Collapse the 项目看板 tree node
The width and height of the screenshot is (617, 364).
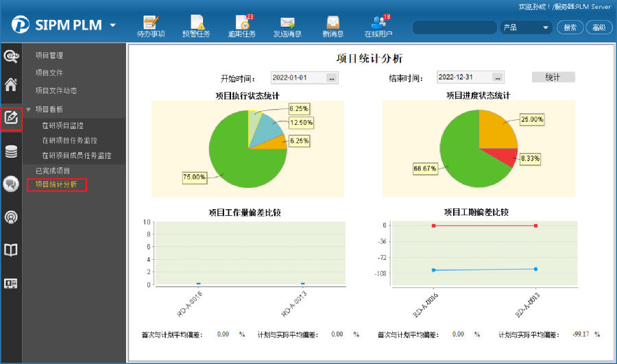29,109
